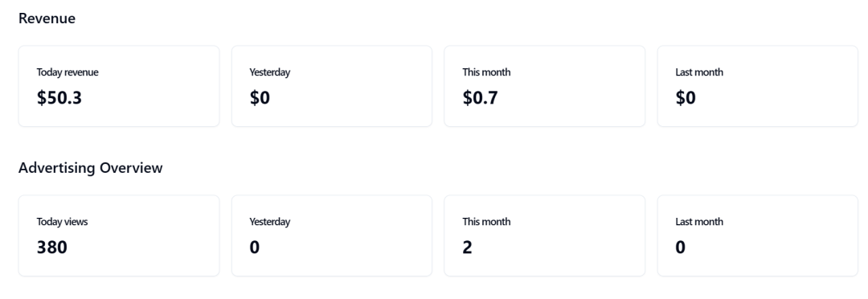This screenshot has height=299, width=868.
Task: Select the Yesterday views count of 0
Action: tap(255, 247)
